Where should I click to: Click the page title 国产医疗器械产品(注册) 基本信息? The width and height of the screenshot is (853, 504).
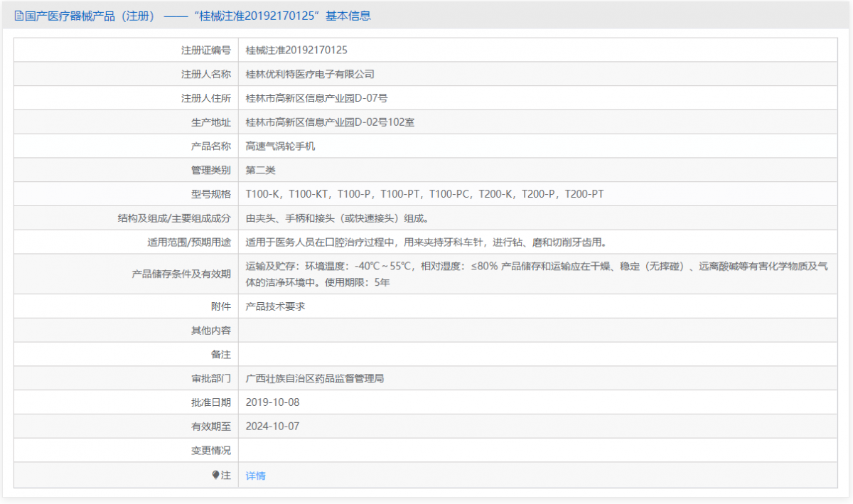(x=198, y=16)
